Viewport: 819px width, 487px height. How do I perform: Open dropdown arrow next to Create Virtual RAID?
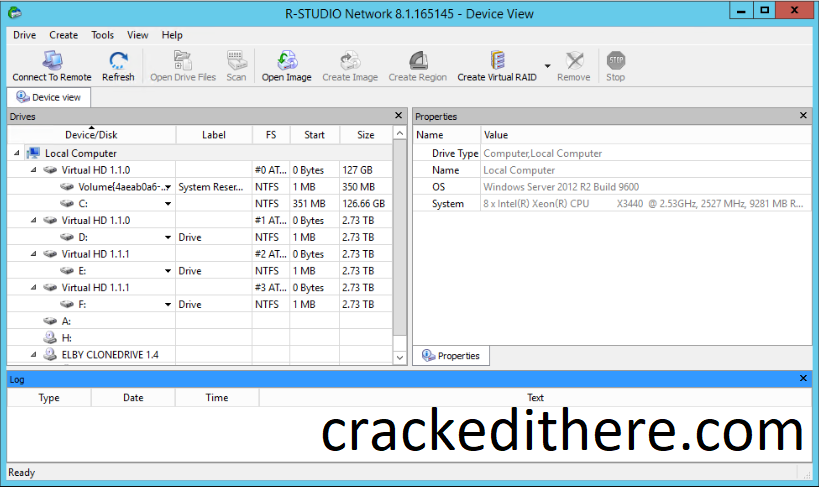(547, 66)
